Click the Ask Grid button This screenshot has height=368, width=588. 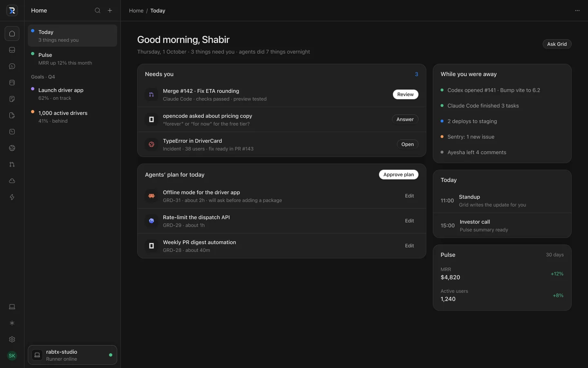(x=557, y=44)
